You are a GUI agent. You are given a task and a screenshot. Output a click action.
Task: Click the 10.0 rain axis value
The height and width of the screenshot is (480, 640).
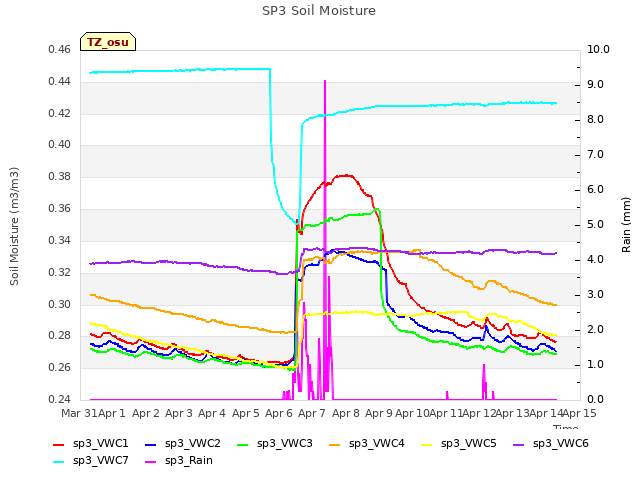(598, 50)
